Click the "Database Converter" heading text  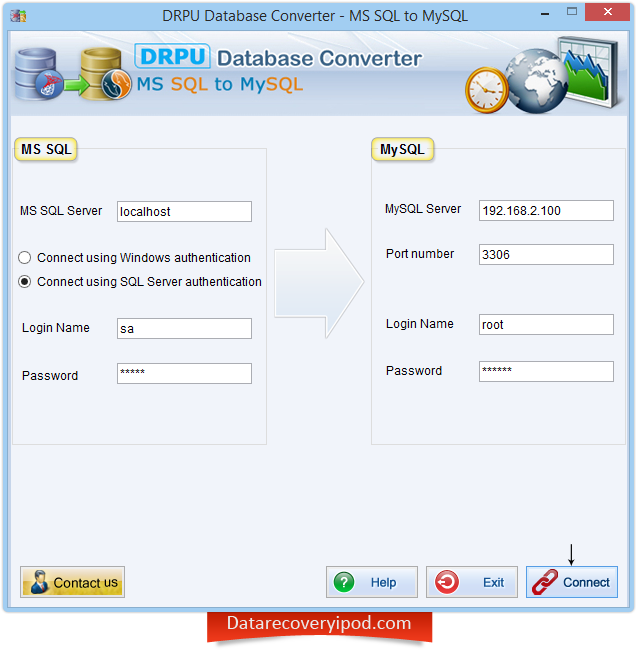(x=320, y=58)
